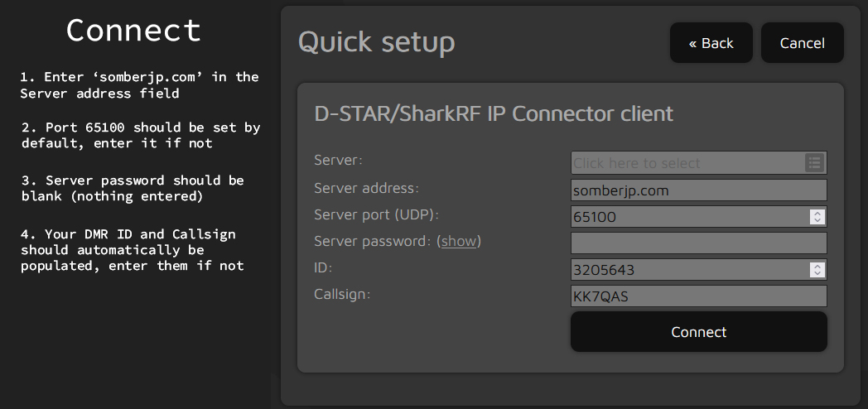Click the 'Server address:' label

pos(366,189)
